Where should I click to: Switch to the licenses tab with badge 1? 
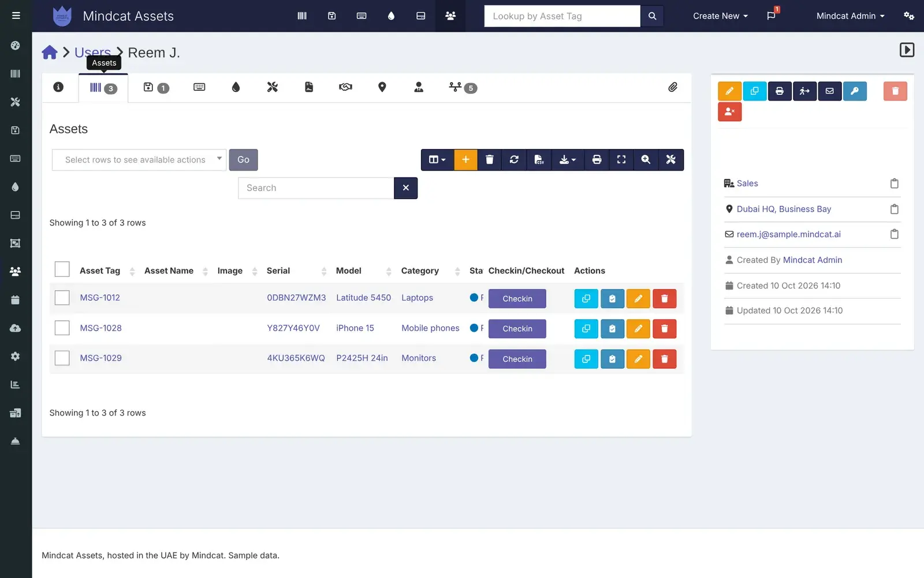(156, 88)
